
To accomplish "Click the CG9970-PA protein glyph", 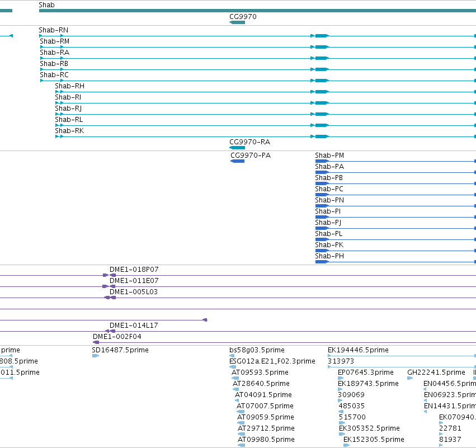I will click(x=237, y=161).
